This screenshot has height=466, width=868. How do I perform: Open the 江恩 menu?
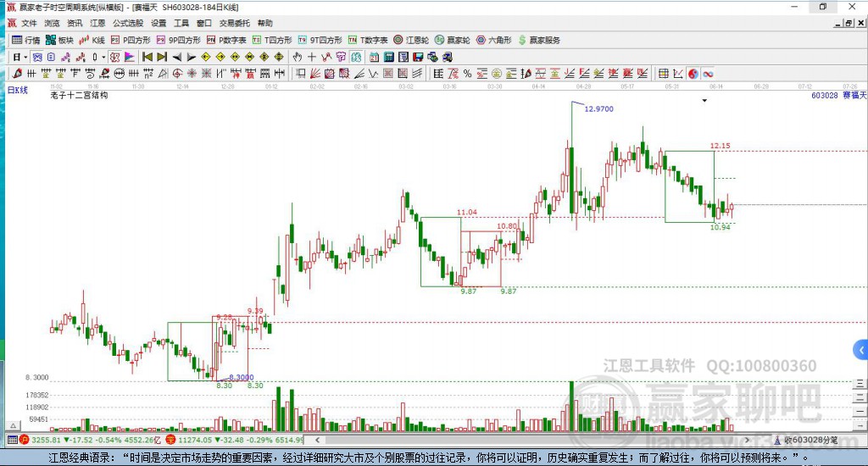[x=97, y=23]
